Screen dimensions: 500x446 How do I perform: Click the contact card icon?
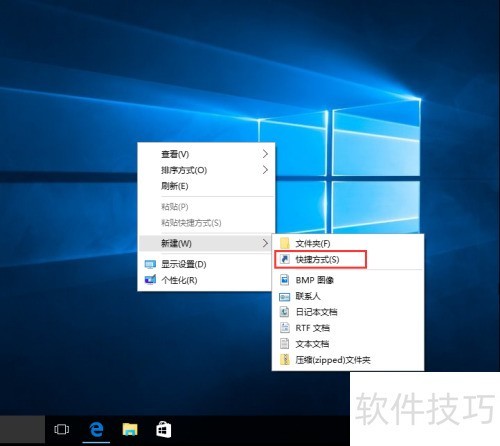[x=284, y=296]
